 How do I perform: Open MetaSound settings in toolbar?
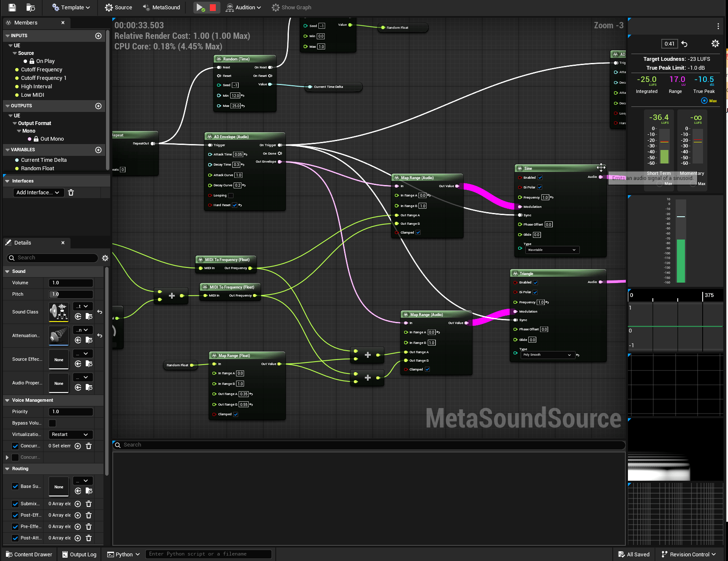pyautogui.click(x=162, y=7)
